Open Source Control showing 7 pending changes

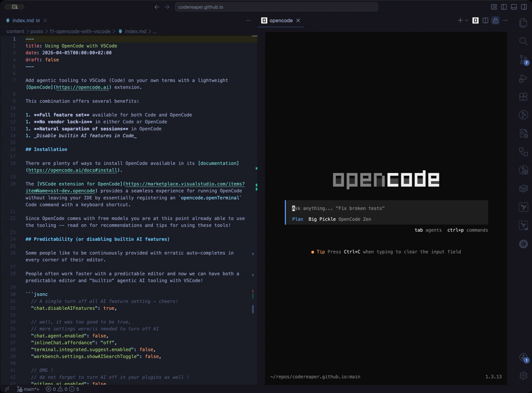click(x=523, y=60)
